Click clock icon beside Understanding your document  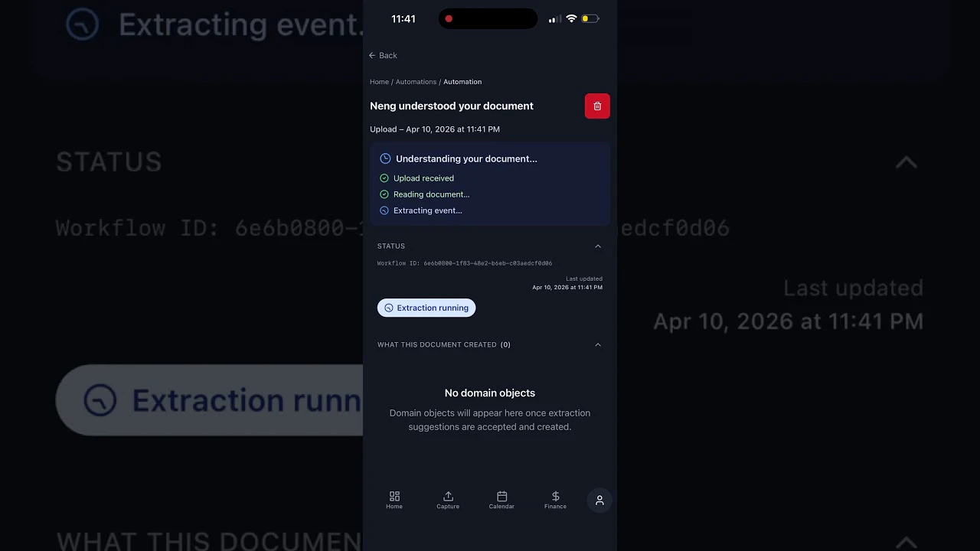(385, 158)
